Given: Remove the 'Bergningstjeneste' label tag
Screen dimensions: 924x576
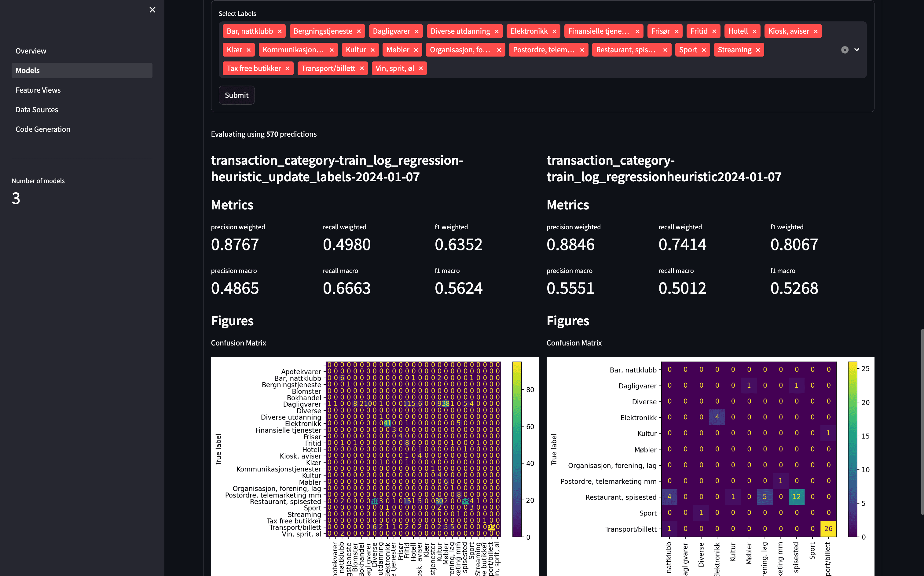Looking at the screenshot, I should click(x=359, y=31).
